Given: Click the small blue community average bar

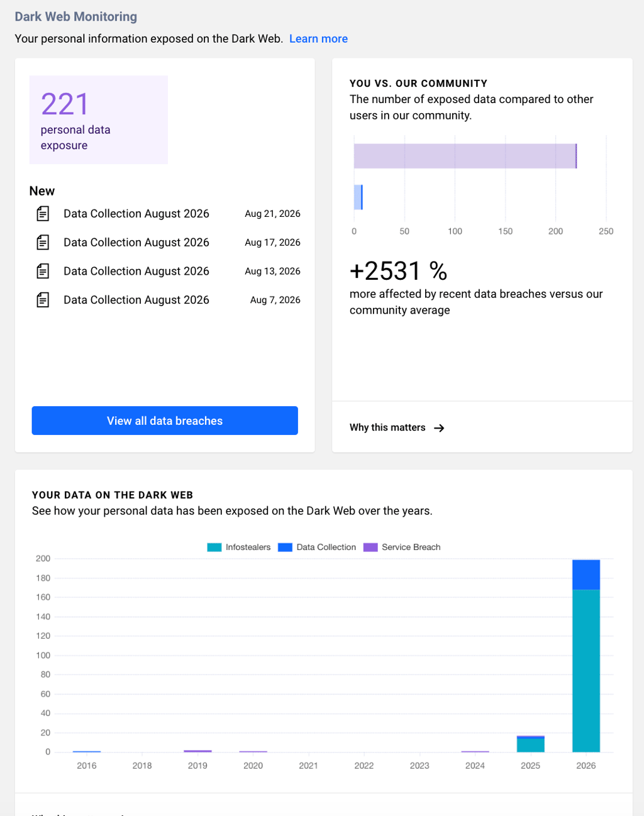Looking at the screenshot, I should click(358, 197).
